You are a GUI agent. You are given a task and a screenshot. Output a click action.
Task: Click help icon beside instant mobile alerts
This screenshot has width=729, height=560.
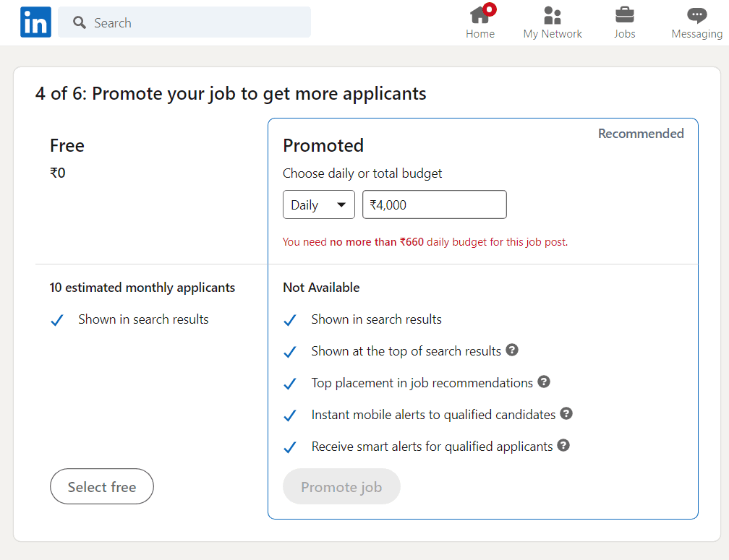coord(566,414)
